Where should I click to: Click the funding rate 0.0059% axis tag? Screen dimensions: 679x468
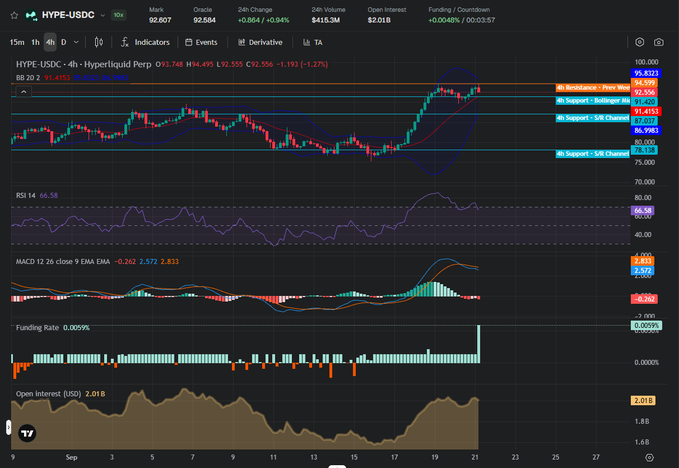click(646, 326)
